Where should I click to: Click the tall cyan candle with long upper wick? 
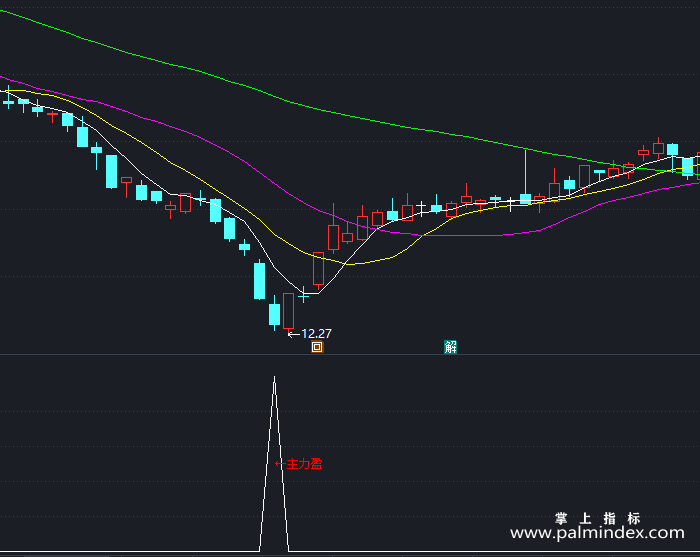click(x=525, y=177)
